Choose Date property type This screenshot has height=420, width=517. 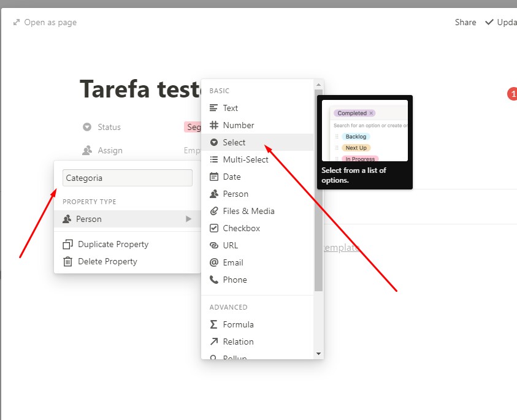click(258, 177)
